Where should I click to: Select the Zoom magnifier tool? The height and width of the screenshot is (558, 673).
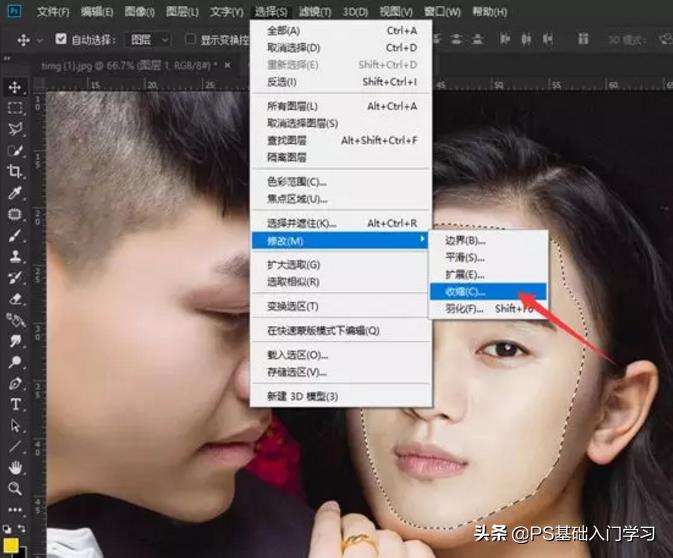16,488
